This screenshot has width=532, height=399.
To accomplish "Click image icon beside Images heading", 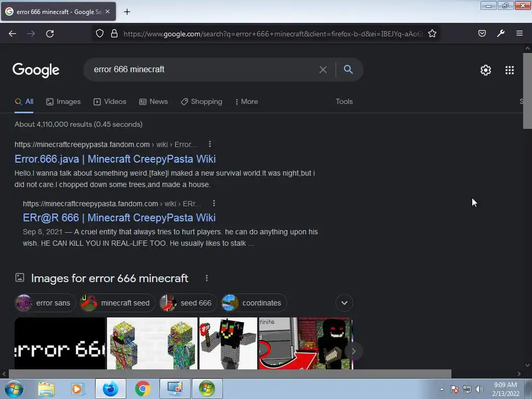I will (20, 277).
